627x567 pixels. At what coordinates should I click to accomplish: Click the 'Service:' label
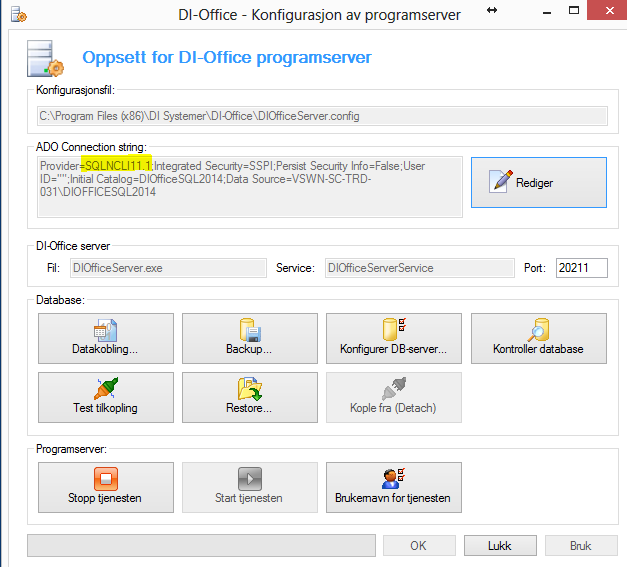click(x=295, y=268)
